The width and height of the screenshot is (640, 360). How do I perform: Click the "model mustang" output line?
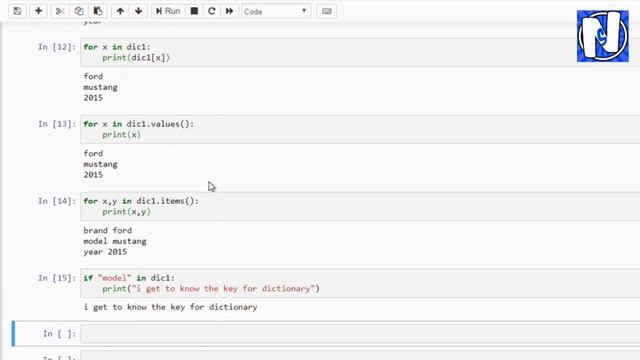115,241
